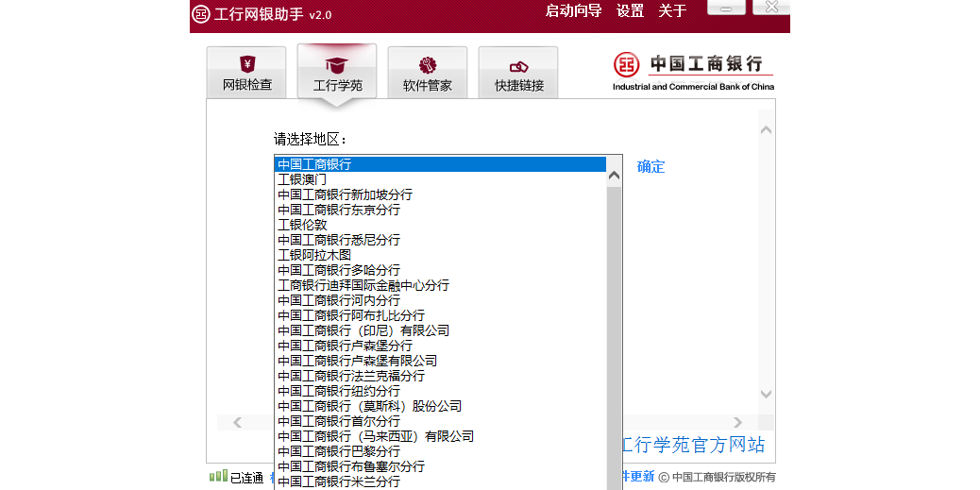The width and height of the screenshot is (980, 490).
Task: Click the region list vertical scrollbar track
Action: [x=614, y=337]
